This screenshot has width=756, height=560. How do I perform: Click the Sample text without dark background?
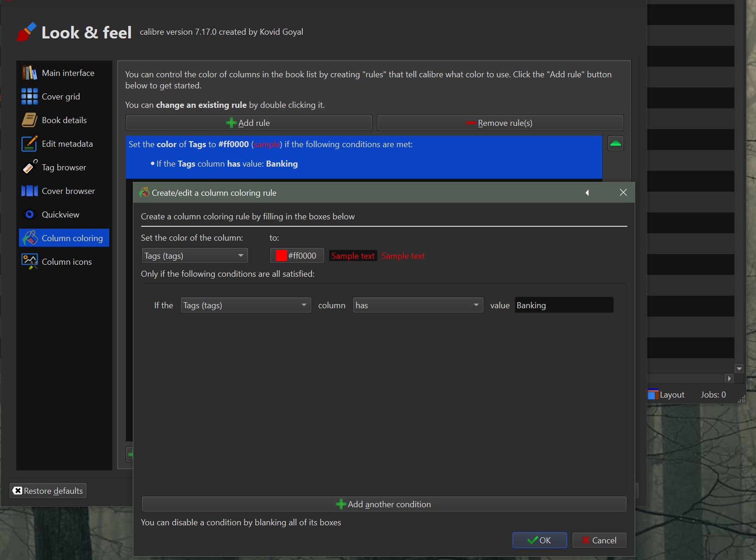tap(403, 256)
